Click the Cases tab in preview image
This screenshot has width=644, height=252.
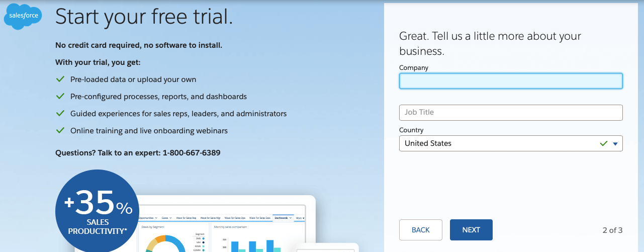(x=166, y=218)
